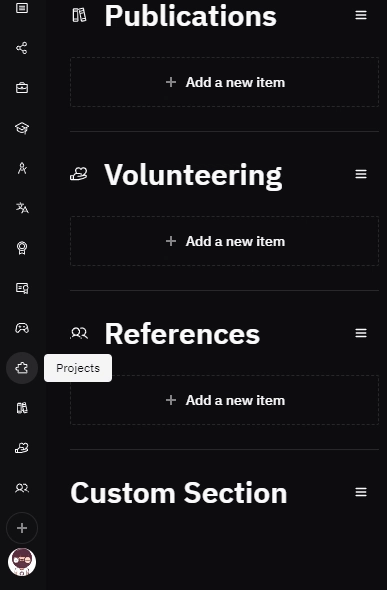The height and width of the screenshot is (590, 387).
Task: Click the Projects puzzle piece icon
Action: 22,368
